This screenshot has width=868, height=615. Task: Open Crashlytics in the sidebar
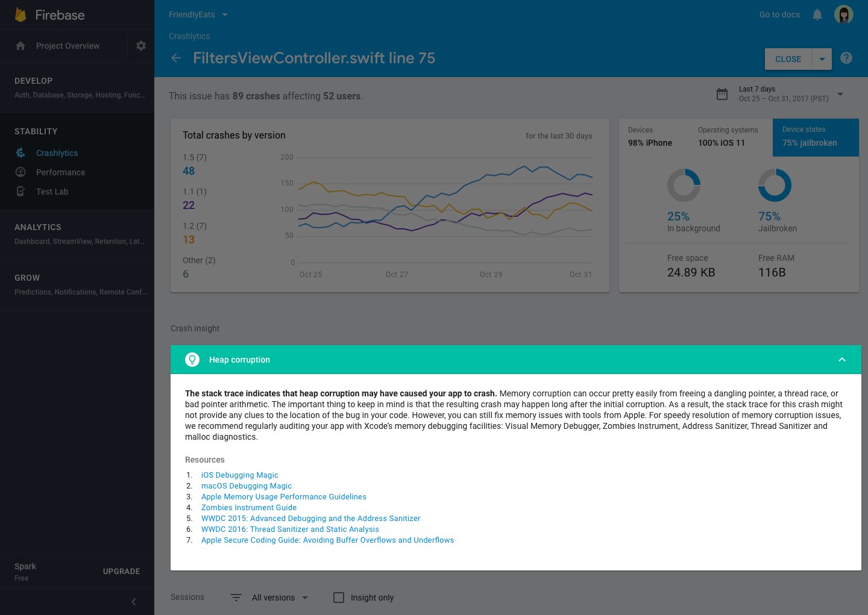57,153
